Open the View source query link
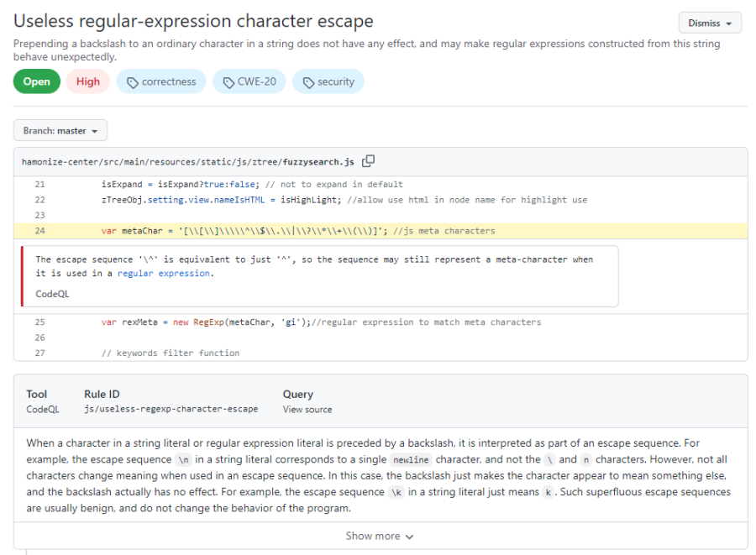The width and height of the screenshot is (756, 555). pos(307,410)
